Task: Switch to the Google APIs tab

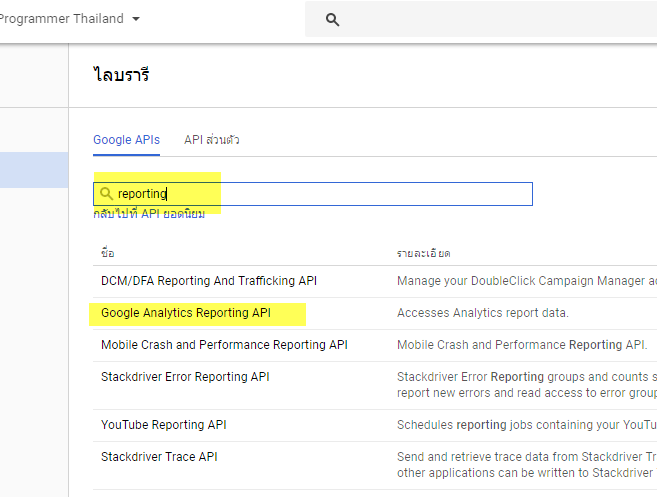Action: [x=126, y=140]
